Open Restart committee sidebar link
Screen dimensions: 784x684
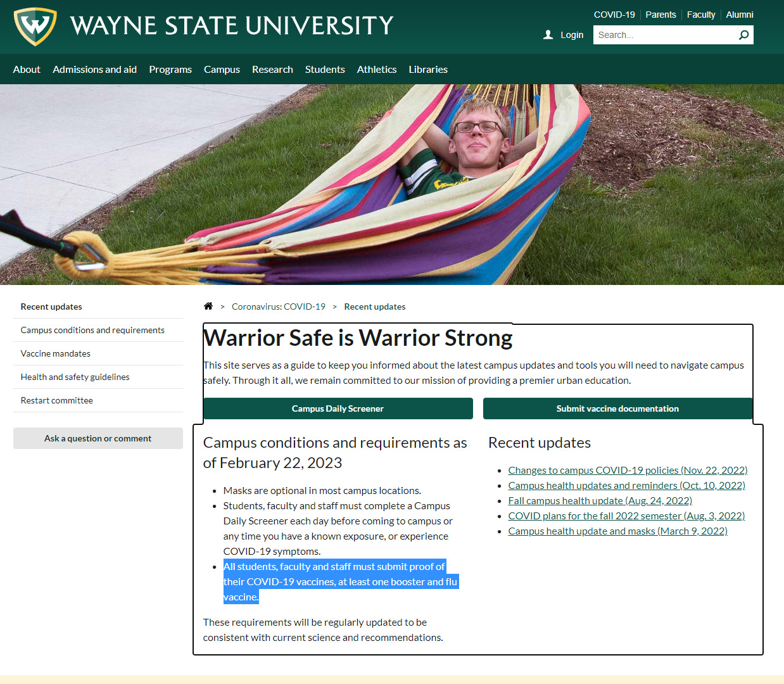point(57,400)
